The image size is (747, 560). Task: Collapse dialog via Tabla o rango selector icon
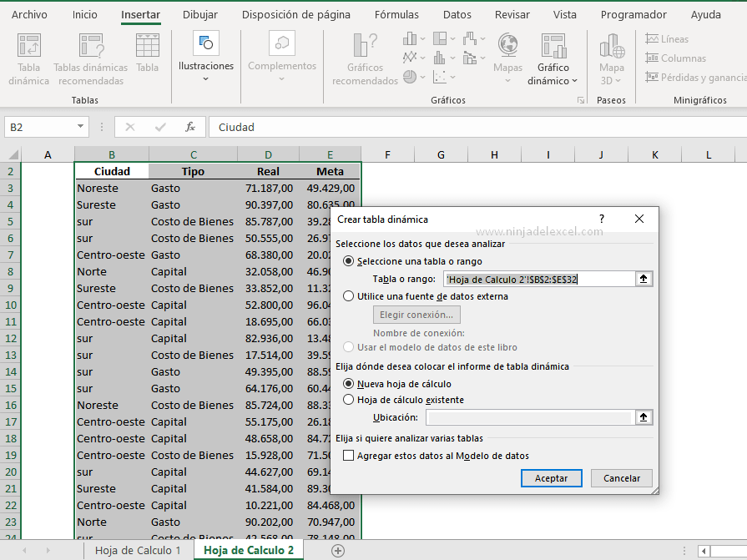coord(644,280)
